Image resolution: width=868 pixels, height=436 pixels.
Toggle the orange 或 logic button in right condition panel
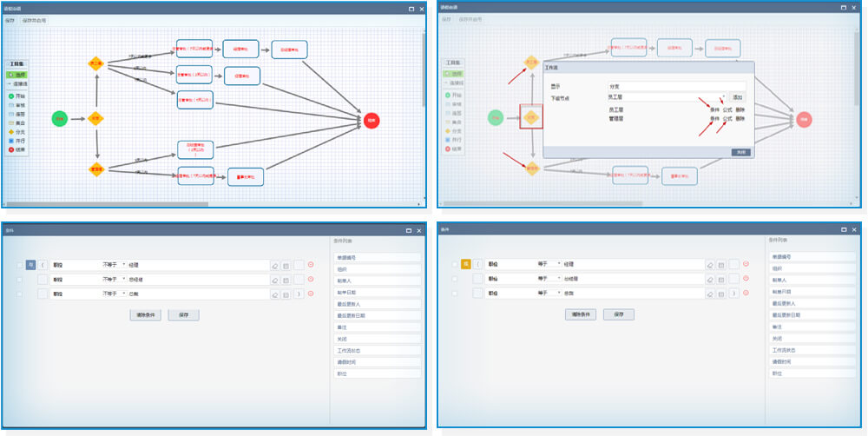(465, 264)
